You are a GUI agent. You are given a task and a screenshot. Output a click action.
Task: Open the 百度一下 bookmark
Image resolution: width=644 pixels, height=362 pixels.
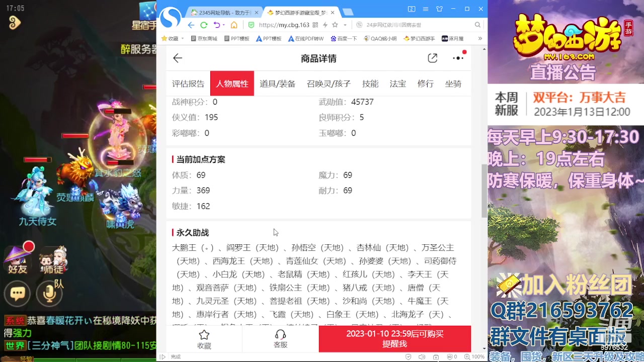[344, 38]
